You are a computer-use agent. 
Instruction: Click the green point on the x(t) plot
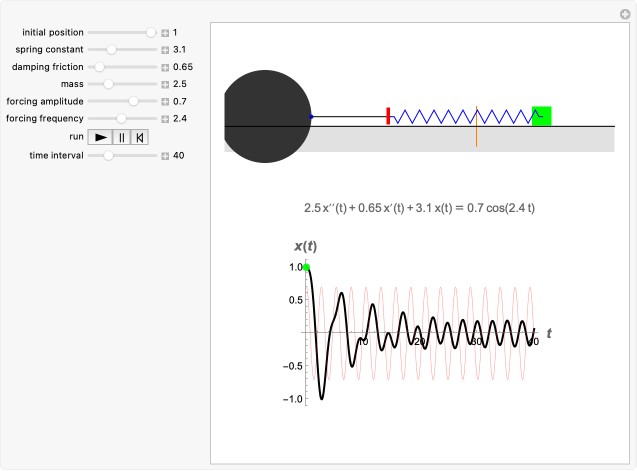pos(307,267)
